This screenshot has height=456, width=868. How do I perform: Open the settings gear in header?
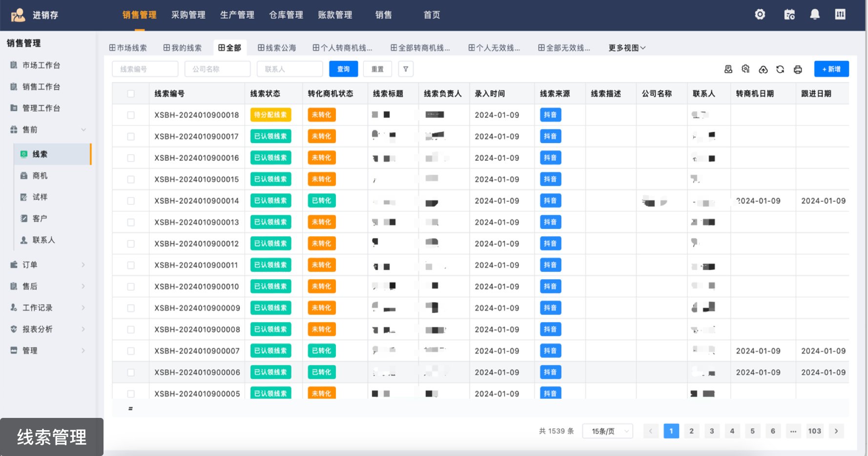(x=760, y=15)
